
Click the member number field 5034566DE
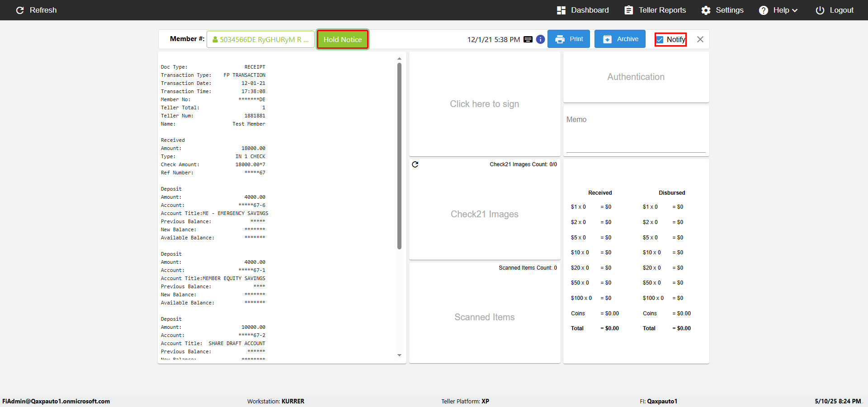[x=260, y=39]
